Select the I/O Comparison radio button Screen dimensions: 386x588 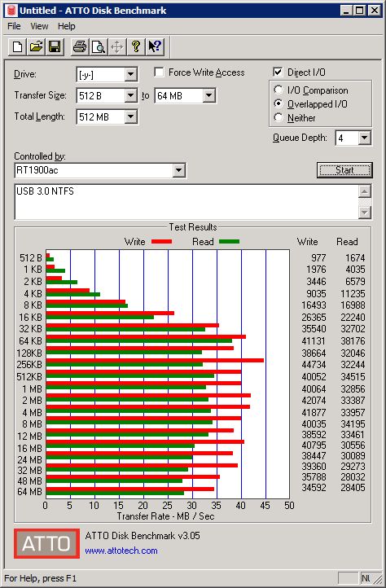click(279, 90)
